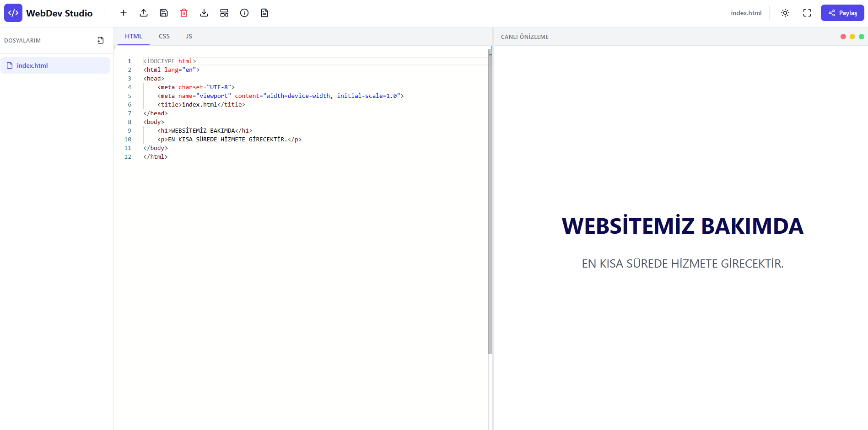868x430 pixels.
Task: Enter fullscreen mode icon
Action: 807,13
